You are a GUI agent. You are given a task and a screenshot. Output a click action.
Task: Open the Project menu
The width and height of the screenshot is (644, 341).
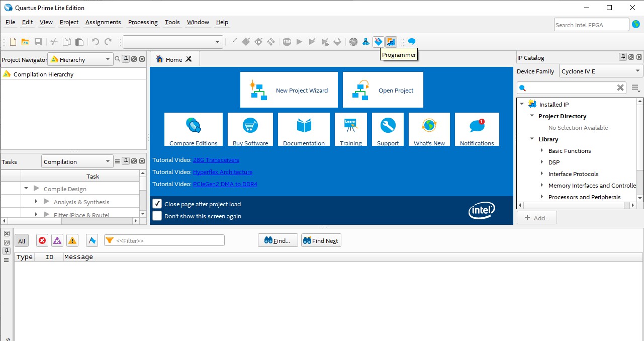(x=69, y=22)
